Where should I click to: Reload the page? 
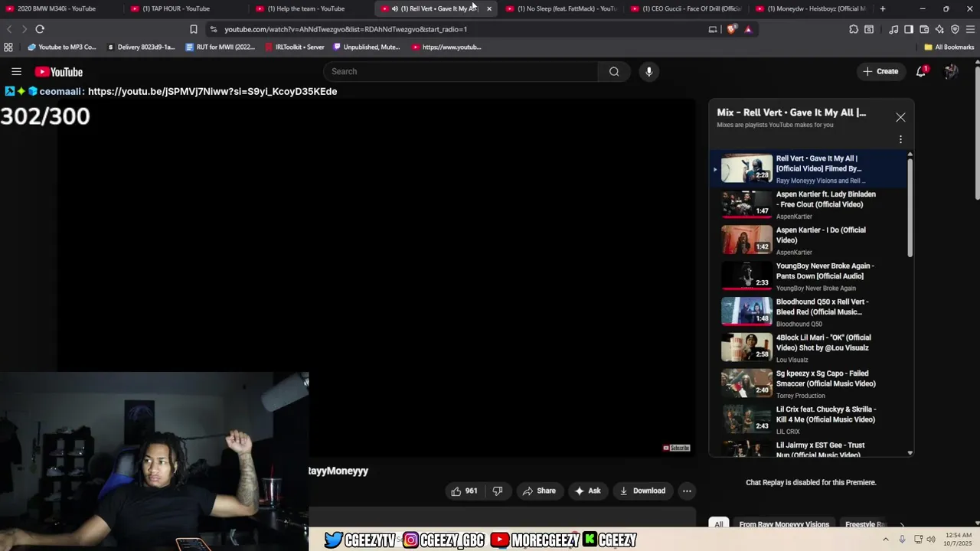pyautogui.click(x=40, y=29)
